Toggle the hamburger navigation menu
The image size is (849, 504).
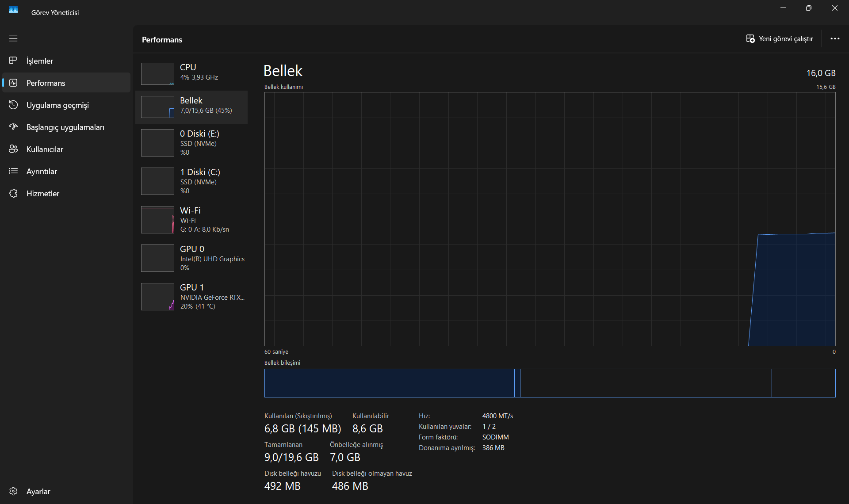coord(13,38)
